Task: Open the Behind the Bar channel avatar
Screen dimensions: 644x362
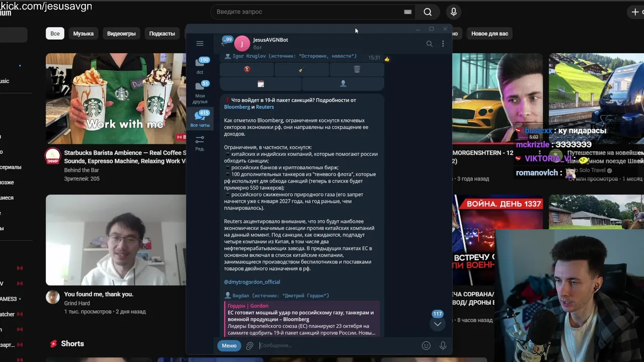Action: pyautogui.click(x=53, y=156)
